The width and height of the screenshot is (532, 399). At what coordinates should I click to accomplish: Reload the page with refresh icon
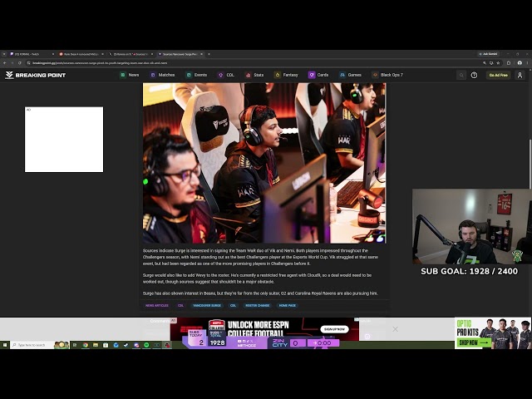[20, 63]
